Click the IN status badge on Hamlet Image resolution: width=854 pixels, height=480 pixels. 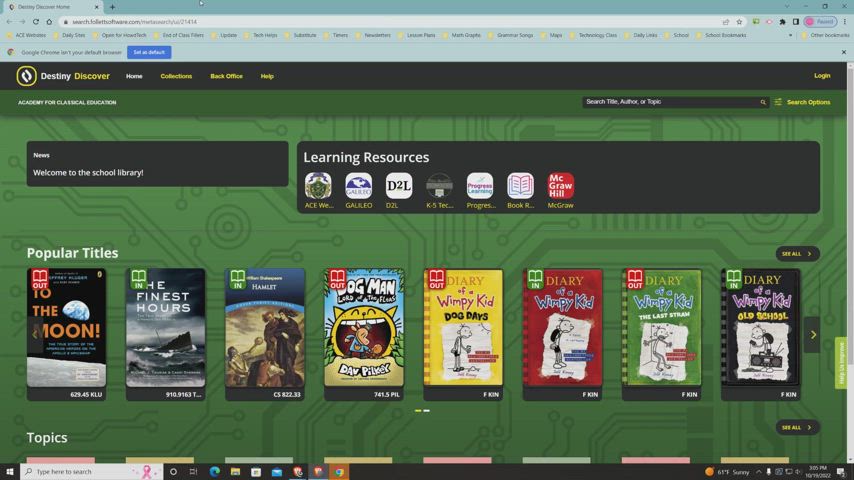coord(237,279)
